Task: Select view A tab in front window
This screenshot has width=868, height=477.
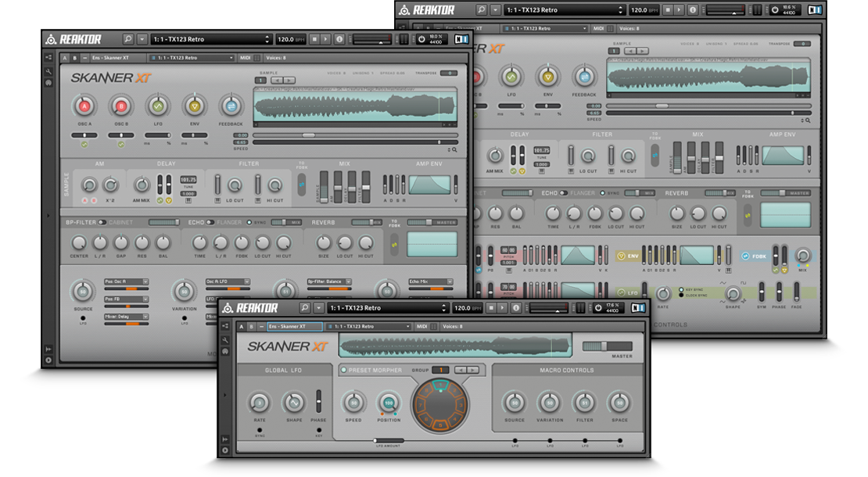Action: coord(242,327)
